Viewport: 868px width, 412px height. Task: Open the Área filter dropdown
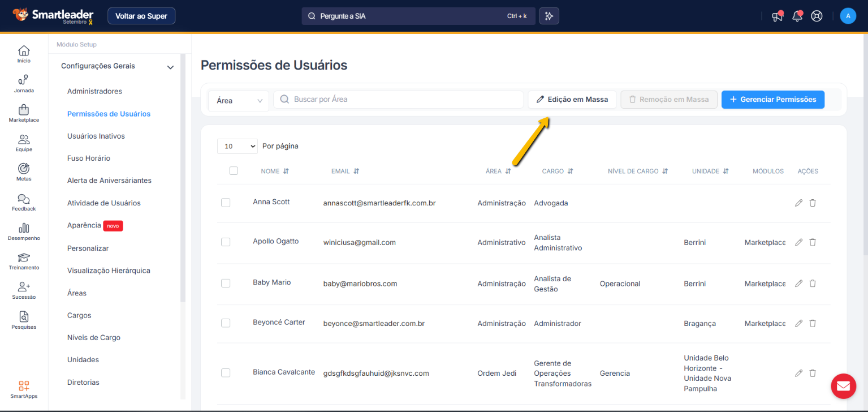coord(239,100)
